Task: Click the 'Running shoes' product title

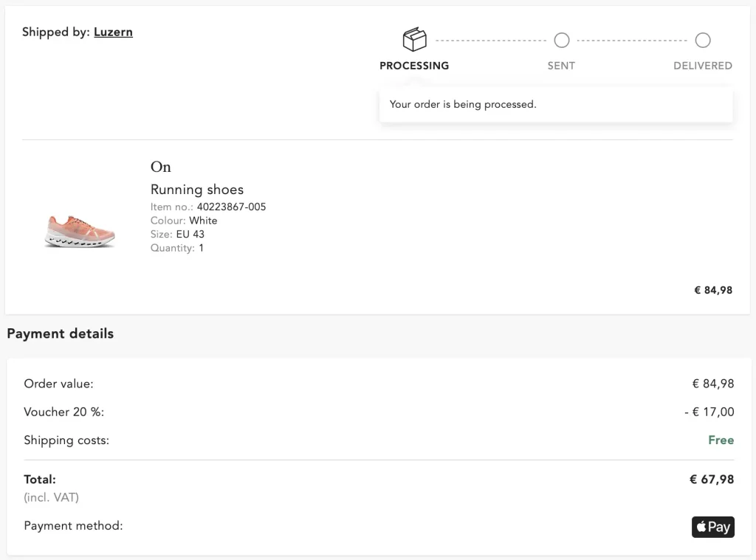Action: (196, 190)
